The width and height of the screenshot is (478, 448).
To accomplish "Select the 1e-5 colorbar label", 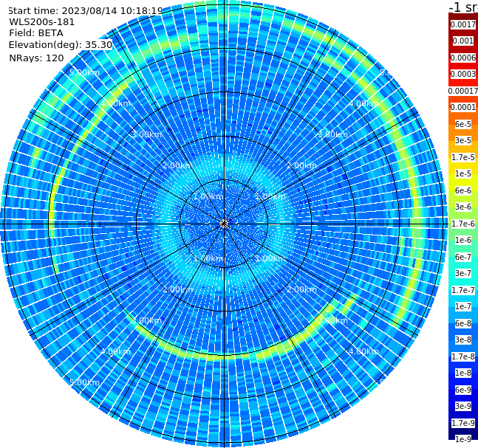I will [463, 173].
